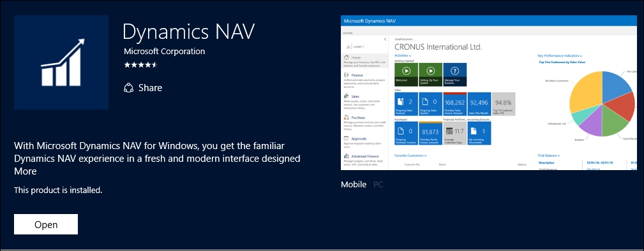Expand the Key Performance Indicators dropdown
Image resolution: width=644 pixels, height=251 pixels.
tap(560, 55)
